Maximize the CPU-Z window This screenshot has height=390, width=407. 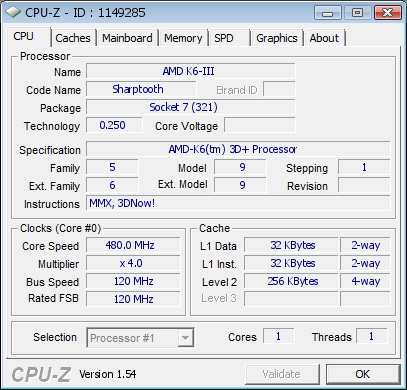pos(357,13)
